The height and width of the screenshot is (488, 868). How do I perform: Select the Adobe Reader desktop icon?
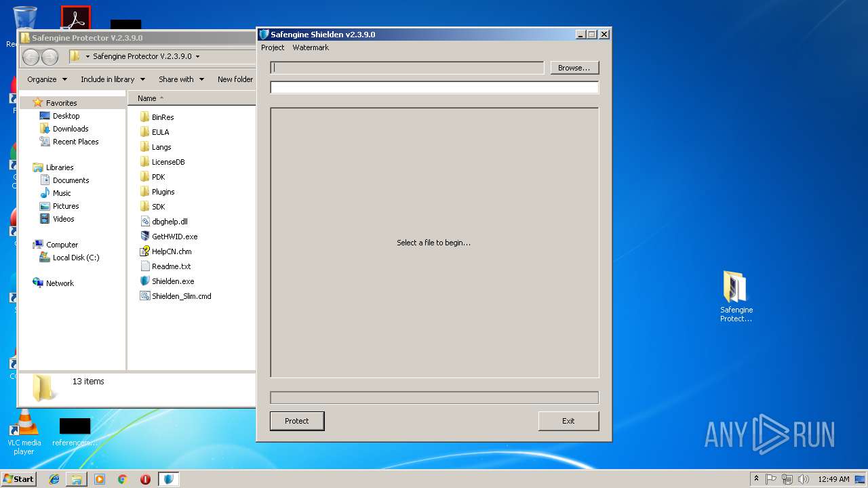click(75, 19)
